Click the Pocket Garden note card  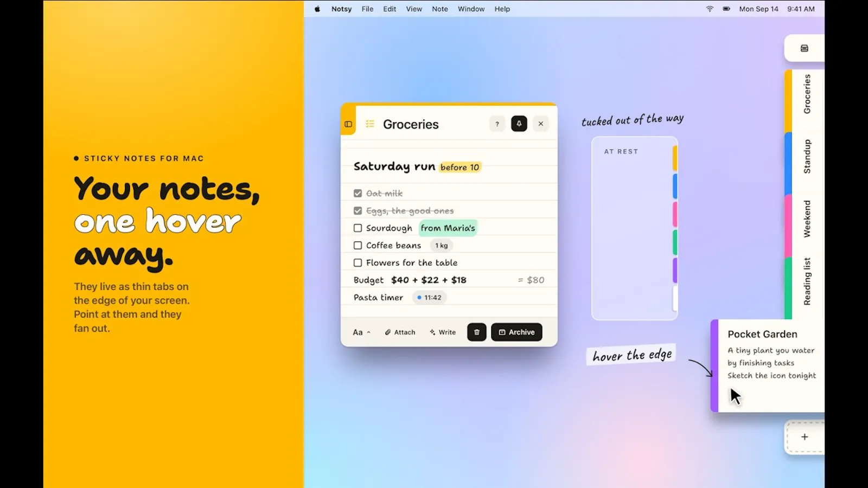pyautogui.click(x=768, y=366)
